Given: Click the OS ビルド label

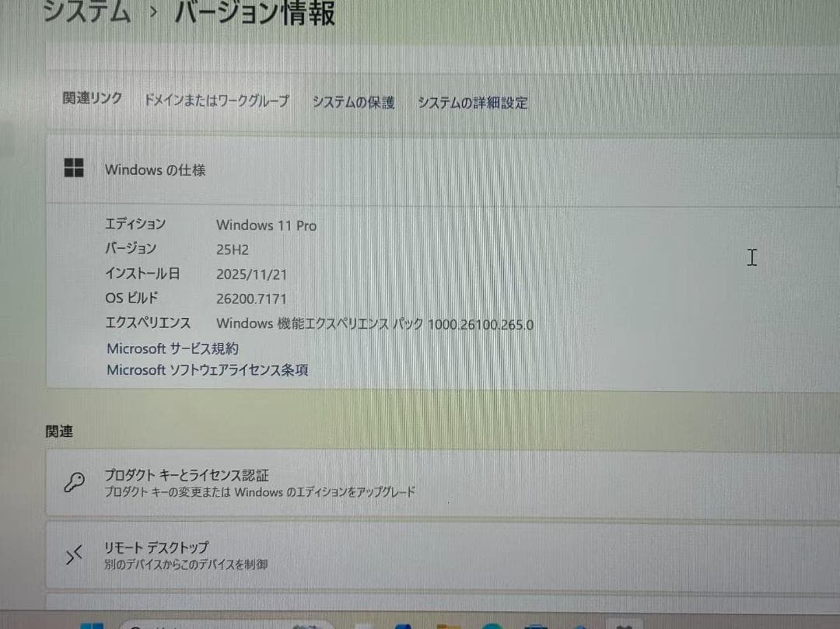Looking at the screenshot, I should 131,298.
